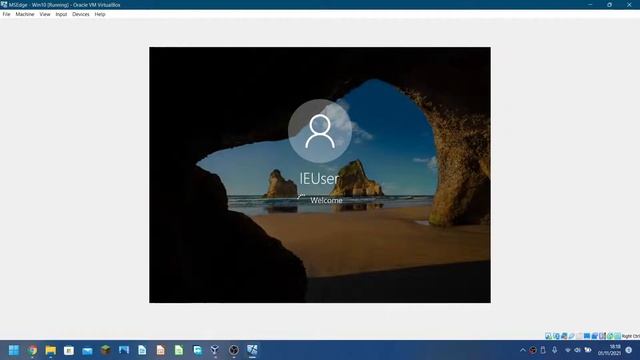Open the USB safely remove hardware tray icon
This screenshot has width=640, height=360.
point(543,350)
